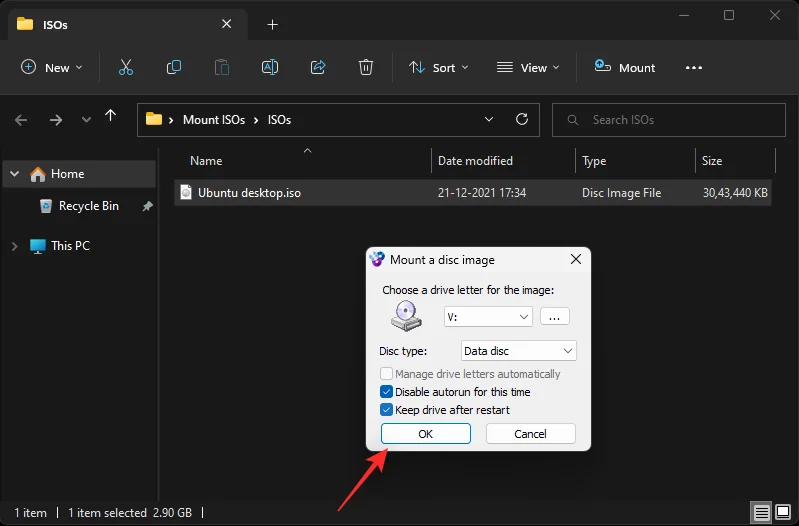This screenshot has width=799, height=526.
Task: Go forward with the right arrow
Action: point(56,120)
